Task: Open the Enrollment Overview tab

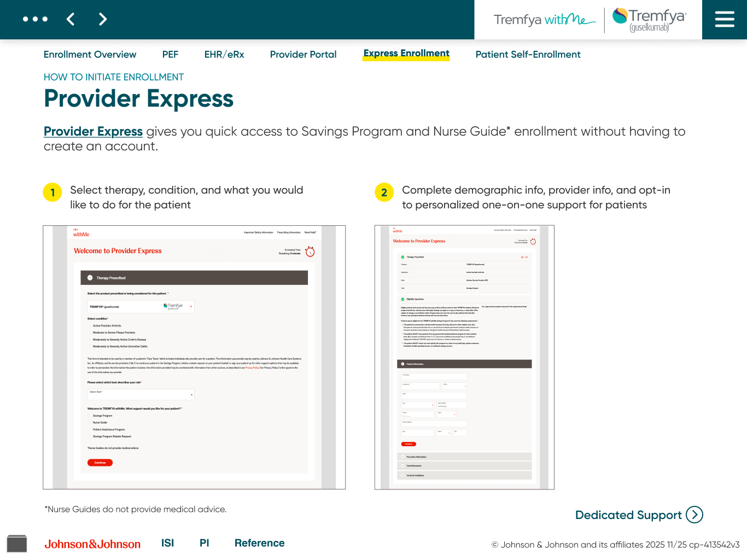Action: click(90, 55)
